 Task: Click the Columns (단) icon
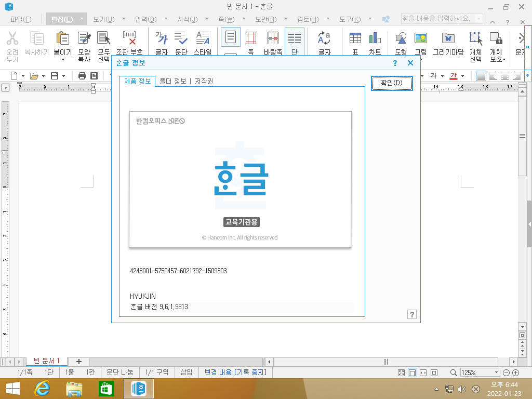[x=295, y=38]
